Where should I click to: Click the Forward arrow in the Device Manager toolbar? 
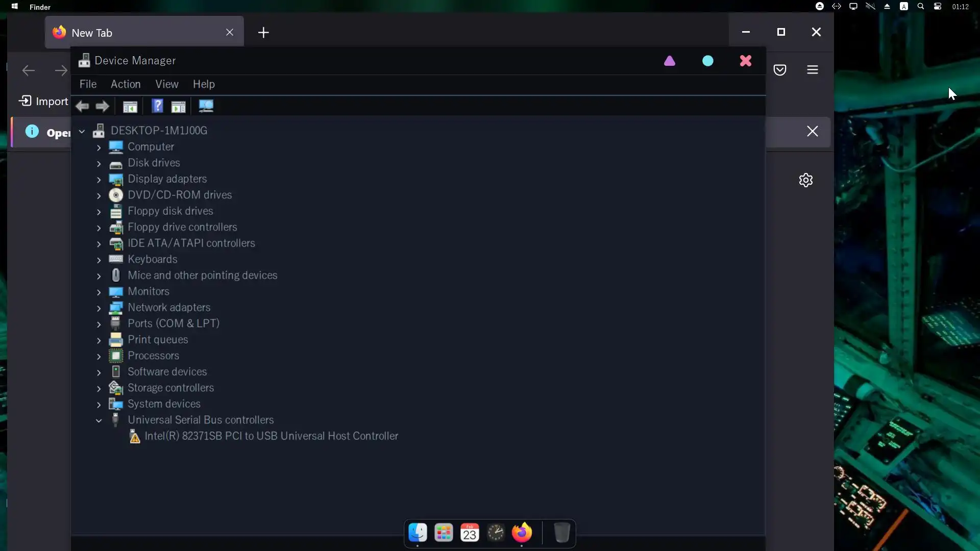(103, 106)
